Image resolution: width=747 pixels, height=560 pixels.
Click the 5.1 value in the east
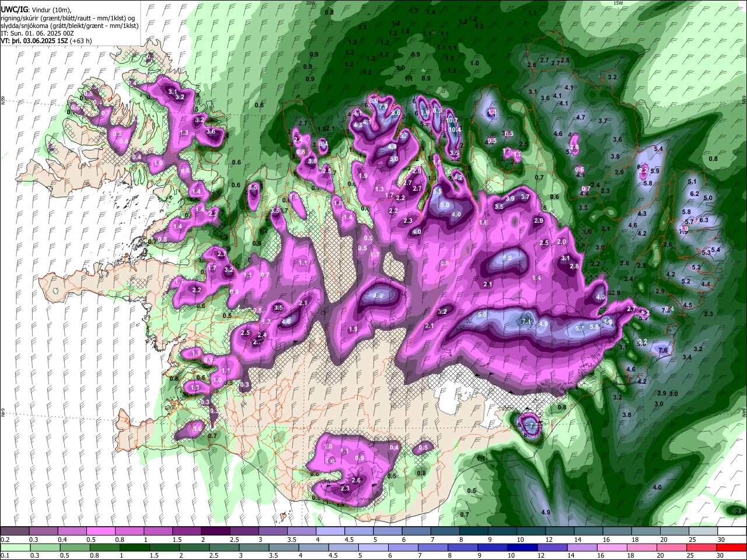click(692, 182)
